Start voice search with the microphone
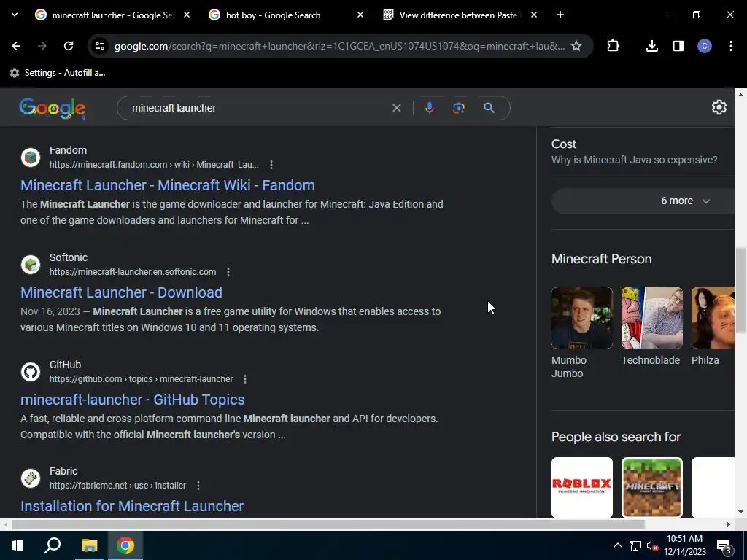747x560 pixels. [429, 108]
